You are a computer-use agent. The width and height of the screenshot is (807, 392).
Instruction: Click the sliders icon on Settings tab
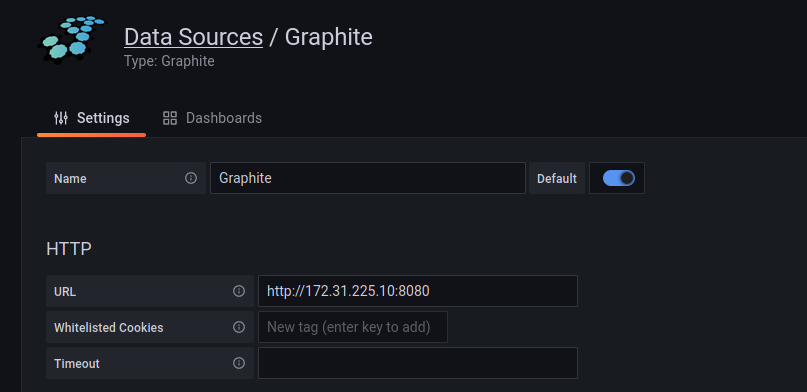61,118
